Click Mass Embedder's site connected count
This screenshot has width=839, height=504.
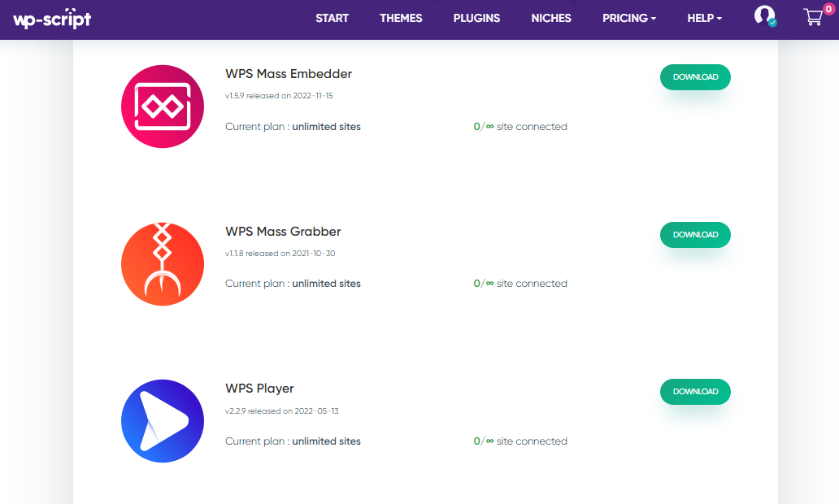point(520,127)
